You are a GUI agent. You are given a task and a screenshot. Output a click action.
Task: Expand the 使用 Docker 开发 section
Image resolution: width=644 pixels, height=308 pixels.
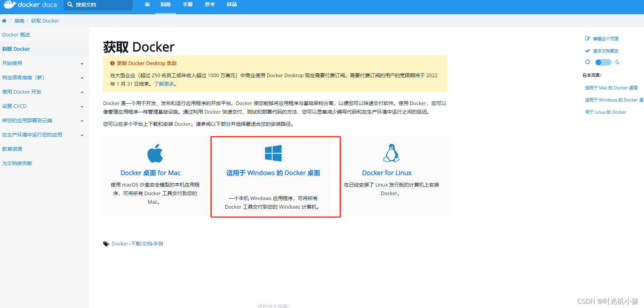[82, 92]
